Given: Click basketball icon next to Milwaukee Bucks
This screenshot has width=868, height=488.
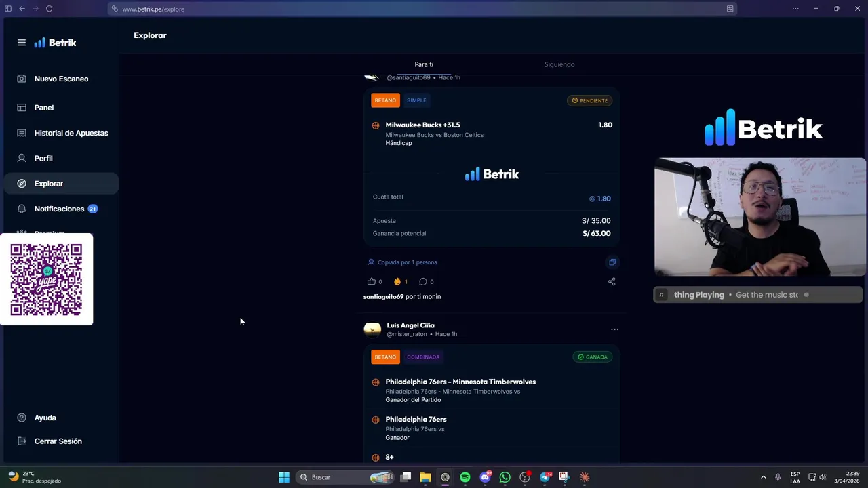Looking at the screenshot, I should point(376,125).
